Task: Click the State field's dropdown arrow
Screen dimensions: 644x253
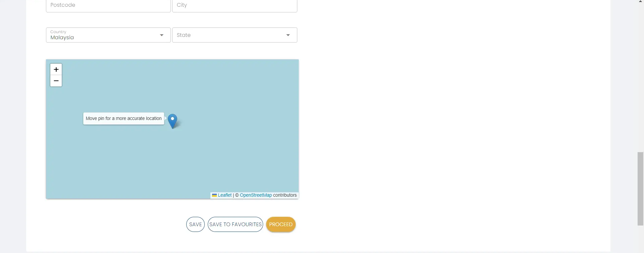Action: click(288, 35)
